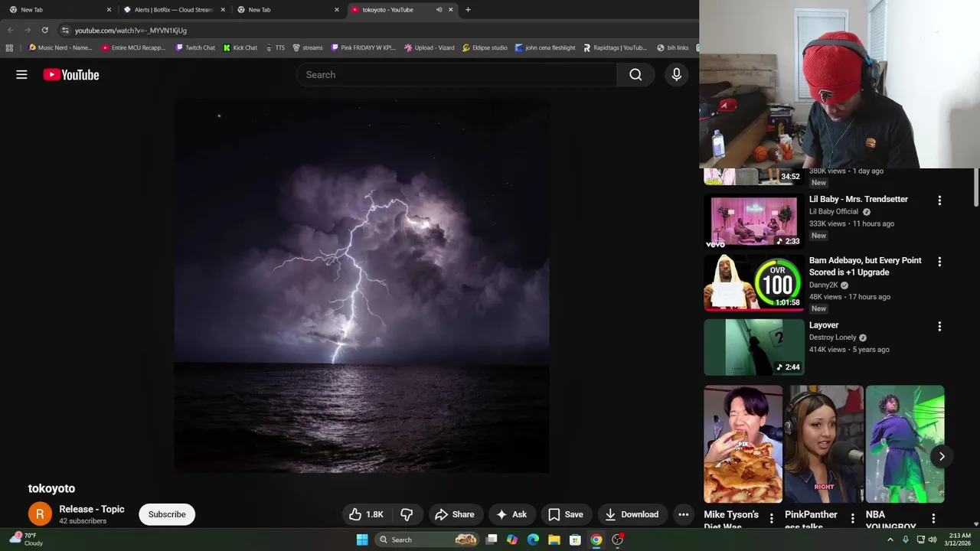The width and height of the screenshot is (980, 551).
Task: Open File Explorer from the taskbar
Action: click(x=554, y=540)
